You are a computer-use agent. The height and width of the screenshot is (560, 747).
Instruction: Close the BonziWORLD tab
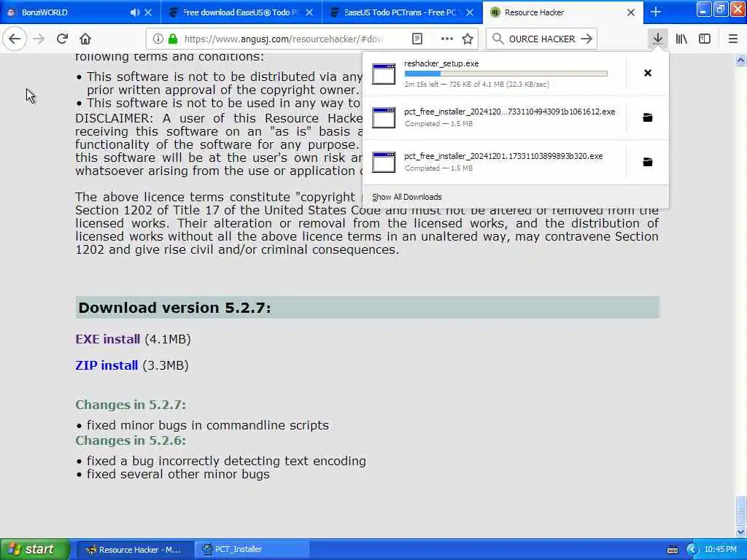click(x=148, y=12)
